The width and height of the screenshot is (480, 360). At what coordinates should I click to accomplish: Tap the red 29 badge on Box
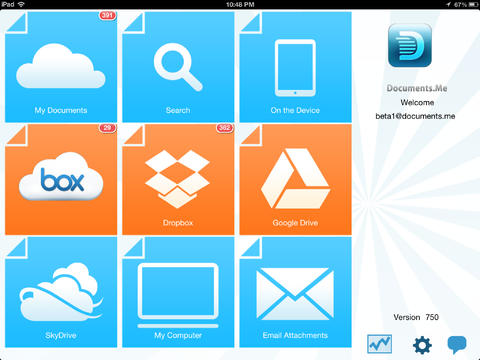point(107,128)
